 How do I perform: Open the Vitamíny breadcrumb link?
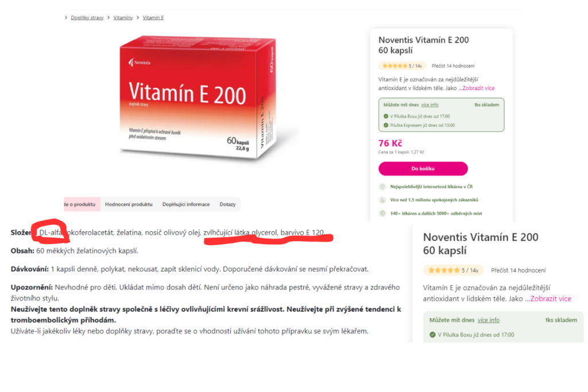(x=123, y=18)
